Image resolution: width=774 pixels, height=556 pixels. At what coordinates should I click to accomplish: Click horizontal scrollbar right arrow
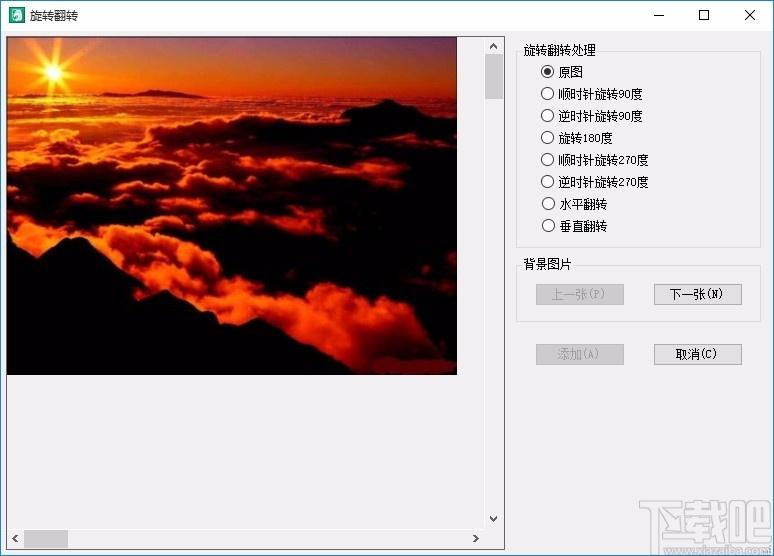475,539
